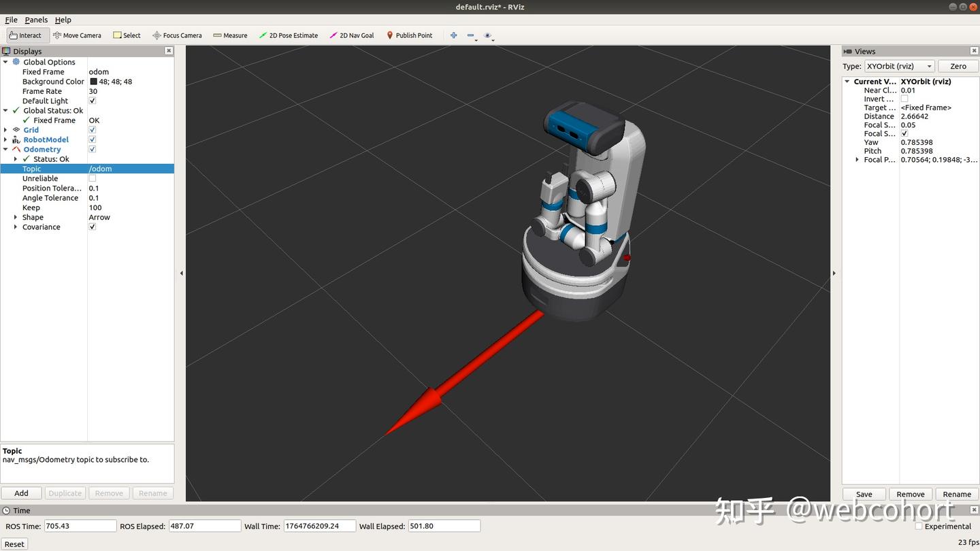Expand the Shape property
The image size is (980, 551).
(16, 218)
